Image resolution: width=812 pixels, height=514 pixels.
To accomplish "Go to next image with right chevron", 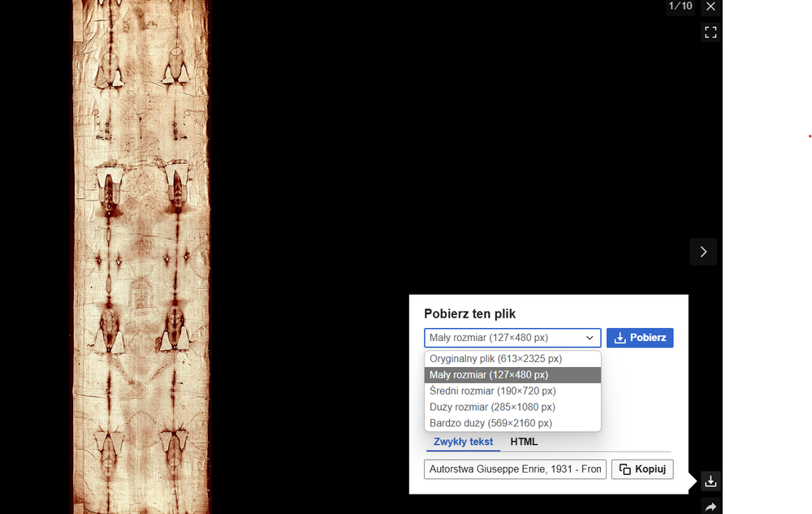I will [703, 252].
